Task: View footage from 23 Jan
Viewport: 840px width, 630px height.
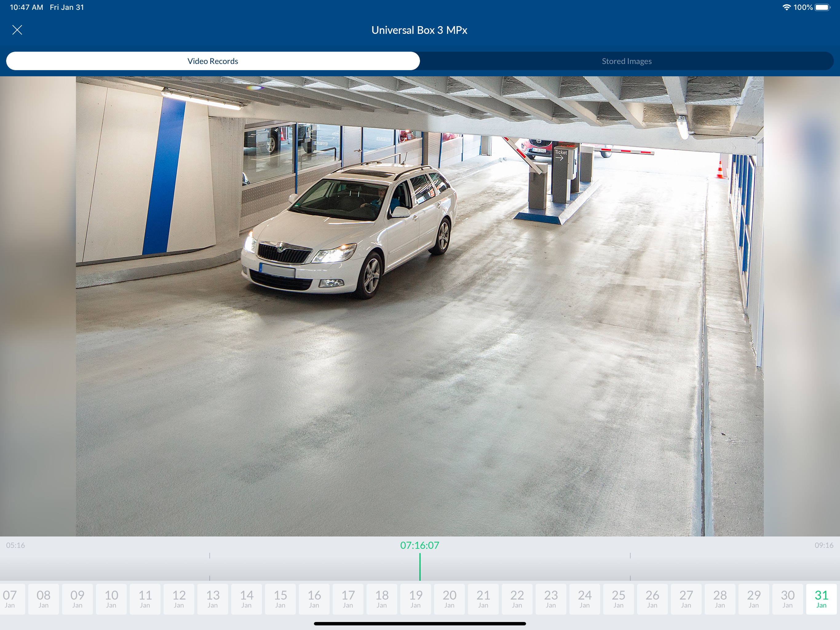Action: point(551,599)
